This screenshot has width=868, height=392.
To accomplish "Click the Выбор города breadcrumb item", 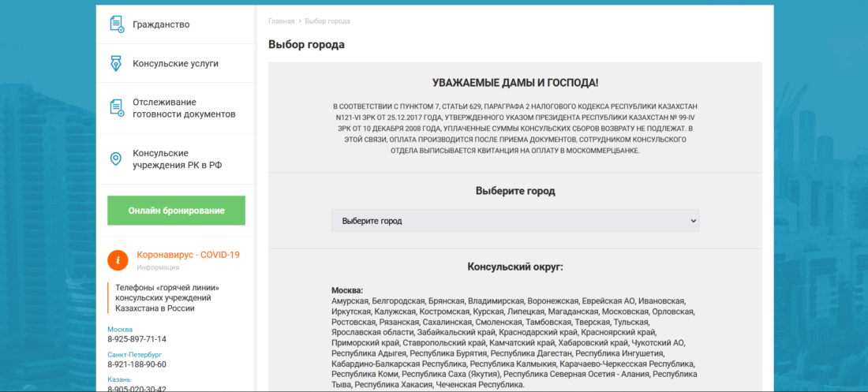I will pos(327,21).
